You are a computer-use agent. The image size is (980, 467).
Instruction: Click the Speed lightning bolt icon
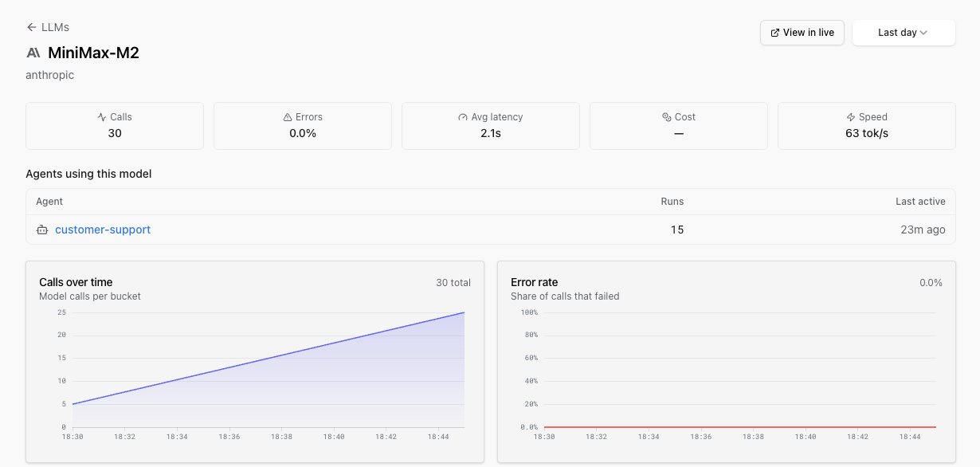pos(851,117)
